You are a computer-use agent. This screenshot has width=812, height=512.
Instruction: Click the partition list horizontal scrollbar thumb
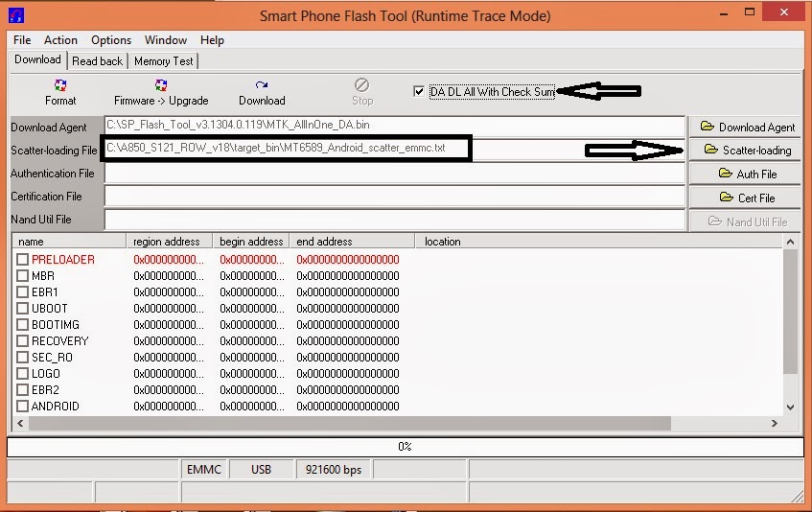click(x=350, y=424)
